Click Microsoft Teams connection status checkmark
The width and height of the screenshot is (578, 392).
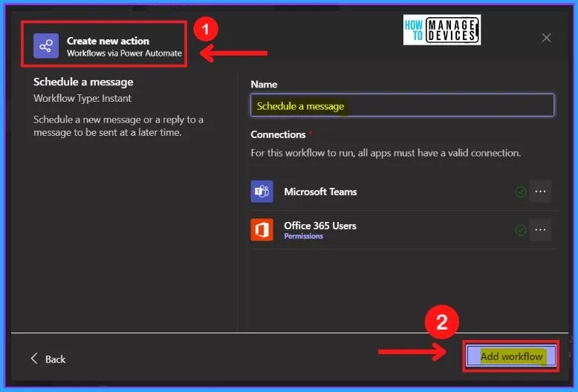tap(521, 192)
